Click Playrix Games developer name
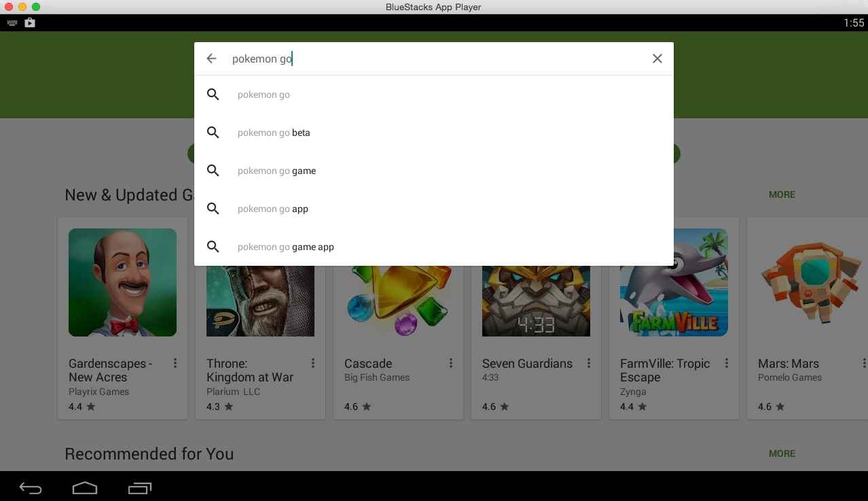This screenshot has height=501, width=868. pos(98,392)
